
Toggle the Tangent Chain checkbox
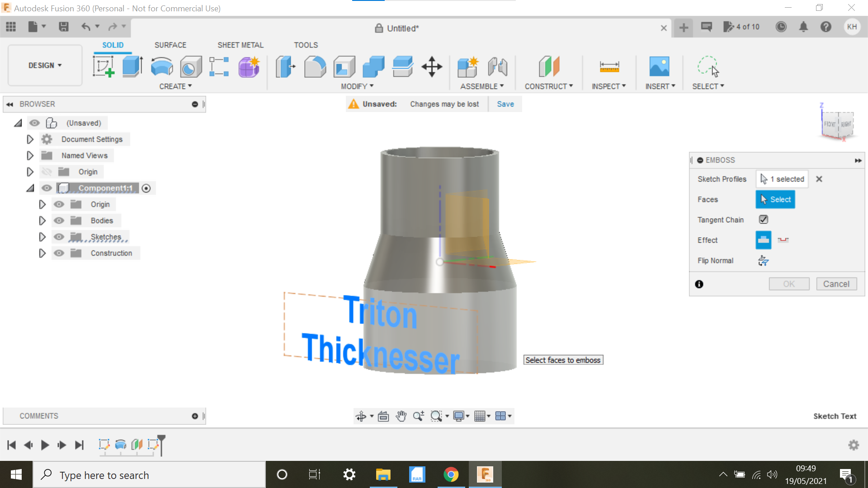pos(764,220)
